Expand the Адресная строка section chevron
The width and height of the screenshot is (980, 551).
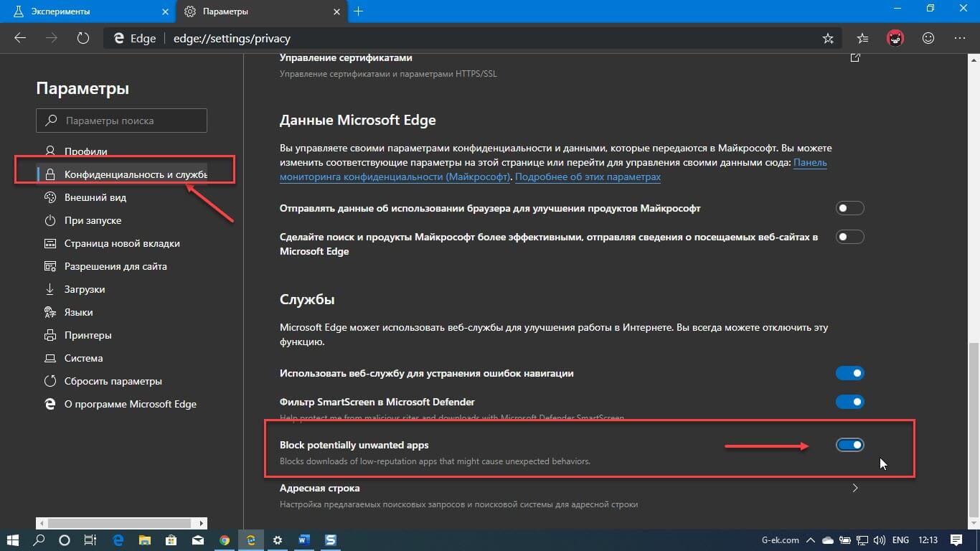point(854,488)
